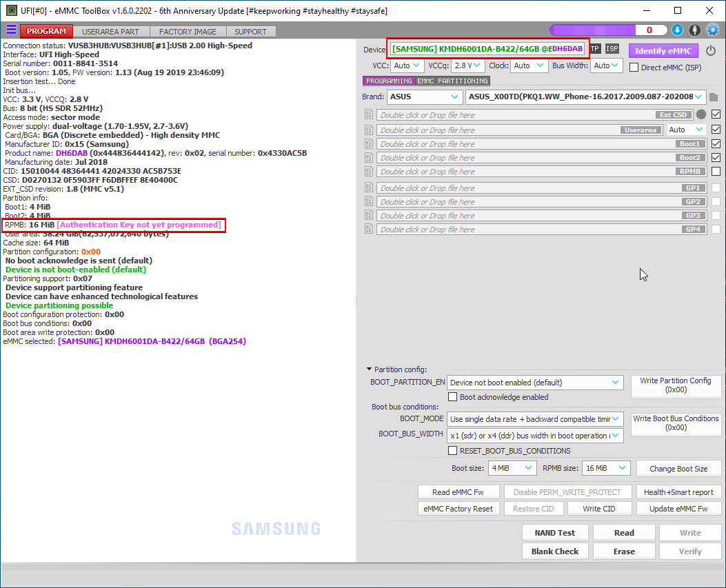This screenshot has width=726, height=588.
Task: Collapse the Partition config section
Action: (x=369, y=369)
